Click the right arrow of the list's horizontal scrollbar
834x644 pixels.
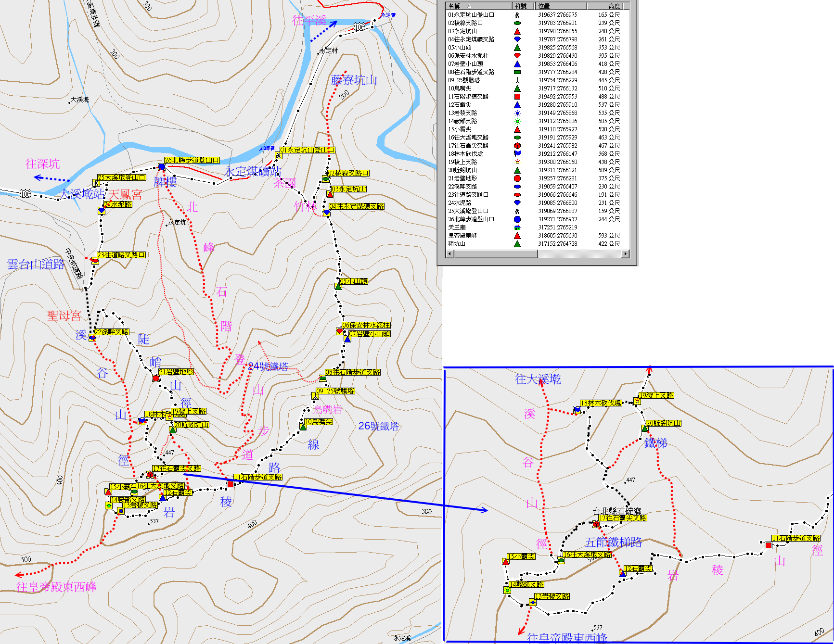(626, 254)
